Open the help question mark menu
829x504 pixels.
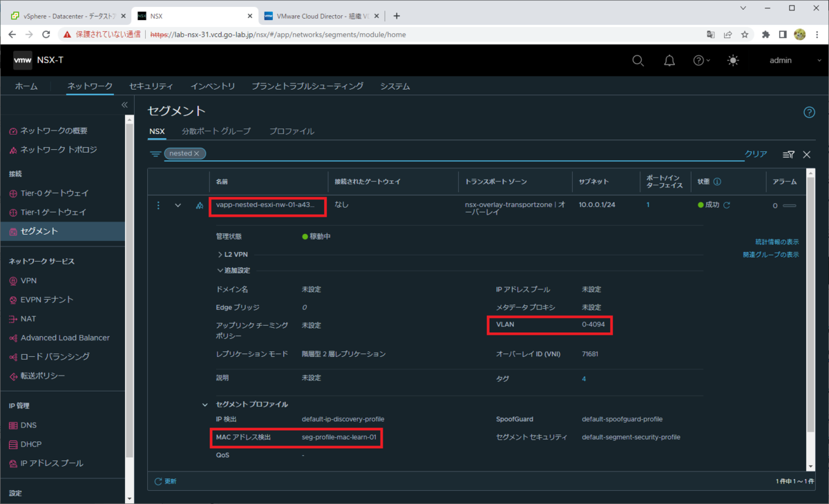(x=701, y=61)
